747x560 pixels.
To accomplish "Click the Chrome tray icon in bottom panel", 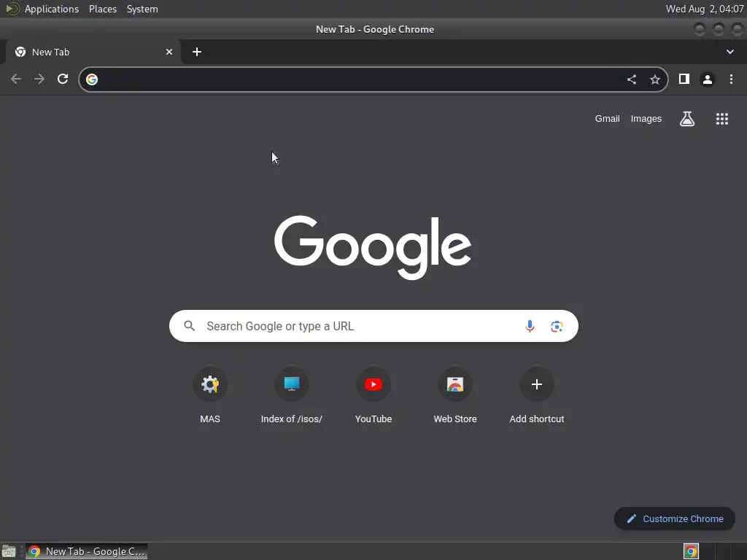I will click(691, 551).
